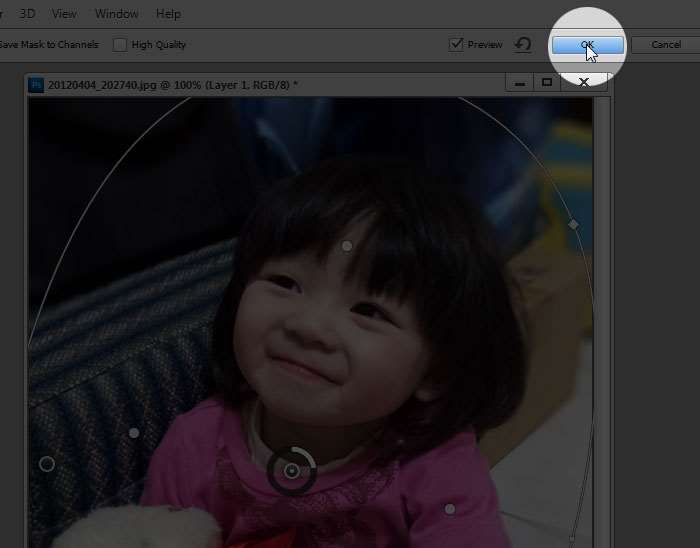Viewport: 700px width, 548px height.
Task: Minimize the 20120404_202740.jpg document window
Action: pos(520,83)
